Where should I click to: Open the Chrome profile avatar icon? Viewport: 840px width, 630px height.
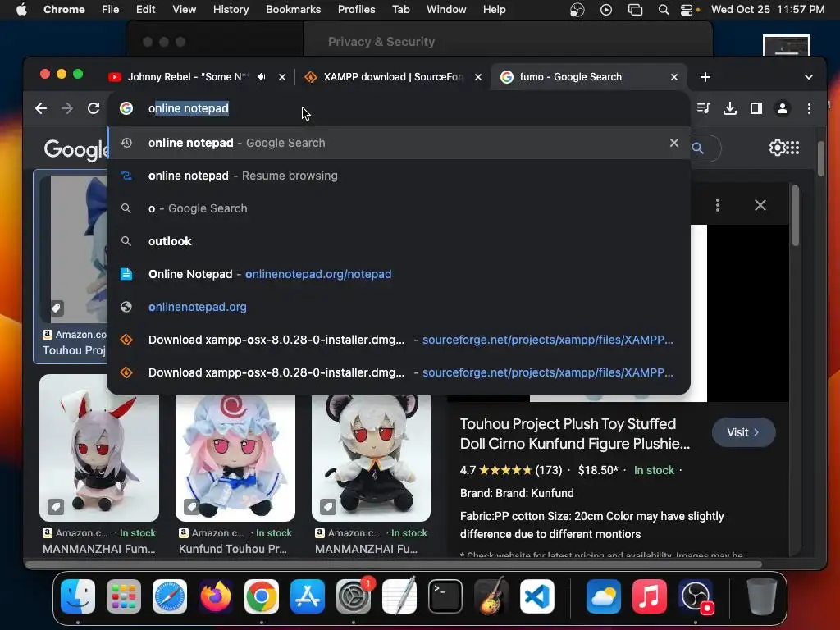pos(782,109)
